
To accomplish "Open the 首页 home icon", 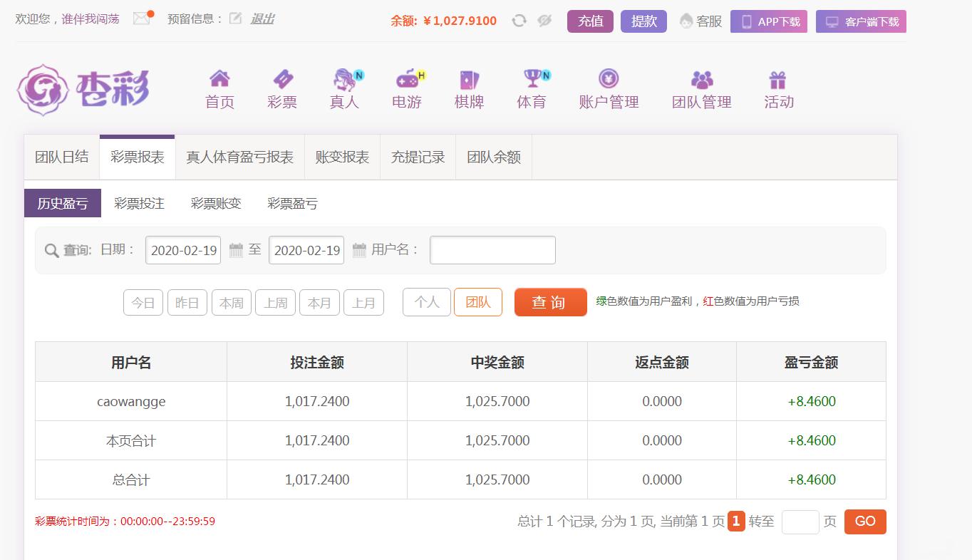I will point(219,79).
